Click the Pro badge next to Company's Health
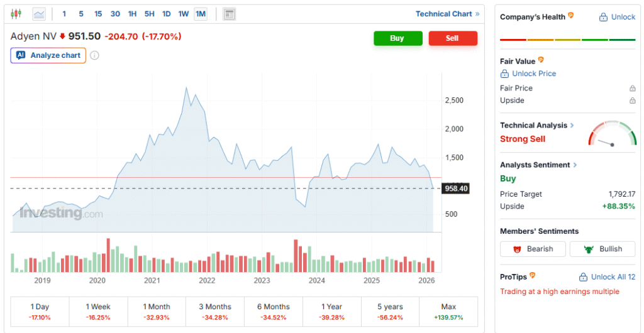The height and width of the screenshot is (333, 644). (571, 16)
